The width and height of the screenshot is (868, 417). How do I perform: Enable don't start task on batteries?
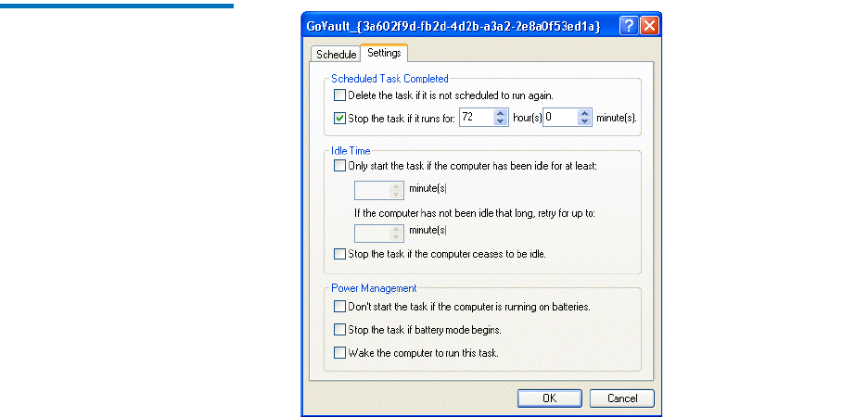click(x=339, y=307)
